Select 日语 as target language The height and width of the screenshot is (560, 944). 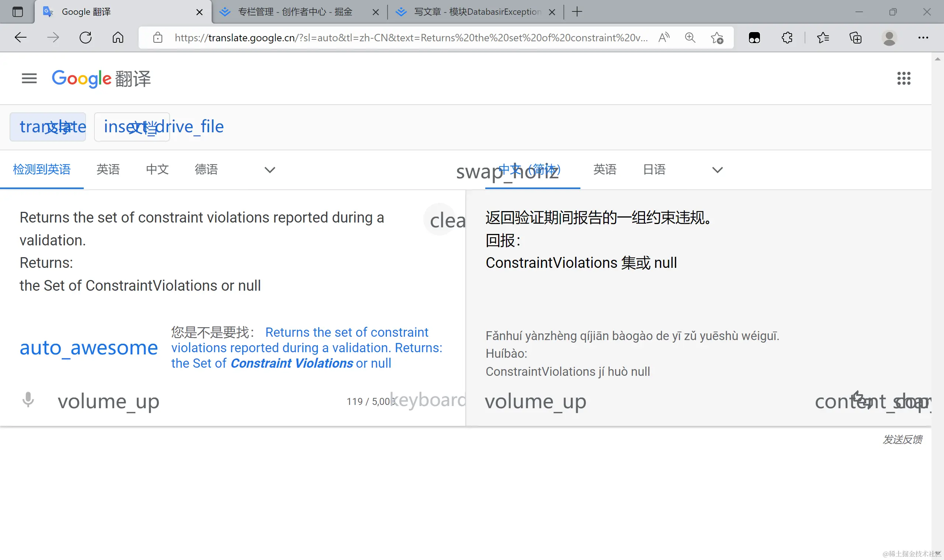pyautogui.click(x=654, y=169)
